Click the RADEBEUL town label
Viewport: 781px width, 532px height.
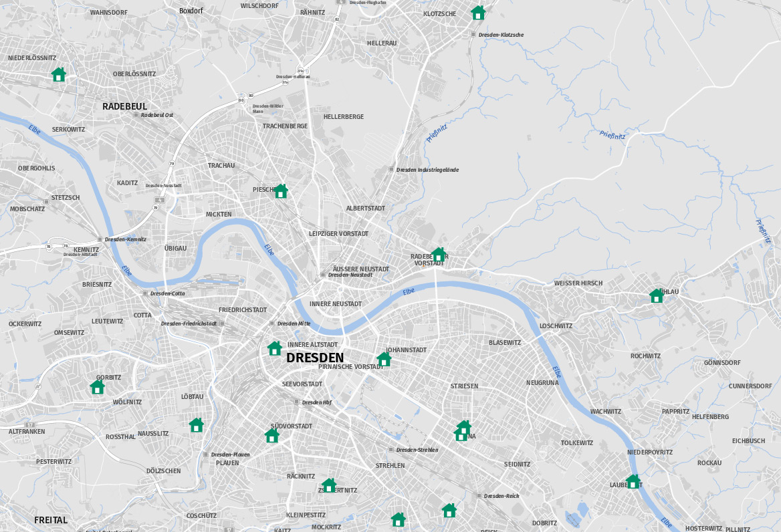[124, 106]
